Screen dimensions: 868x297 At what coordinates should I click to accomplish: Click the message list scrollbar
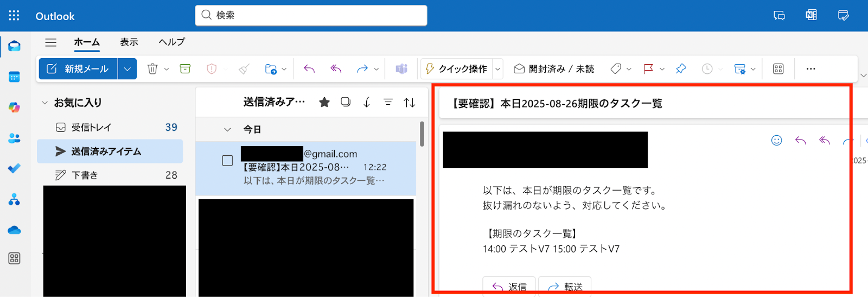coord(422,134)
